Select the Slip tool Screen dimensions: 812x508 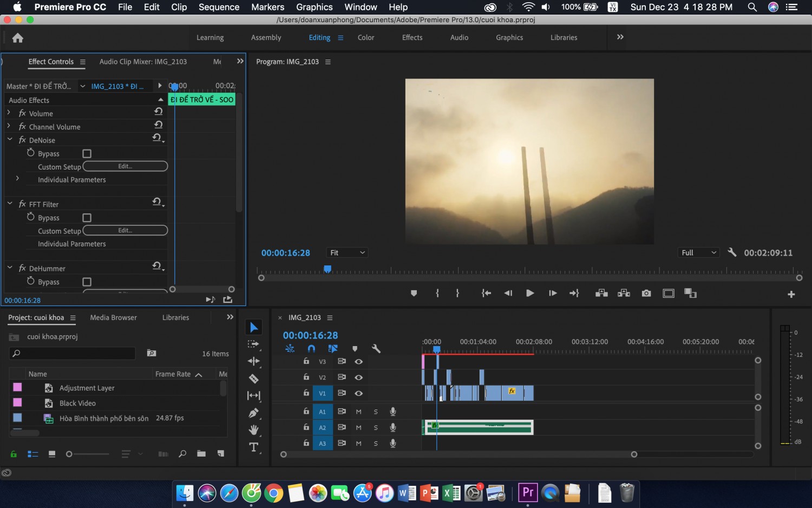coord(253,395)
